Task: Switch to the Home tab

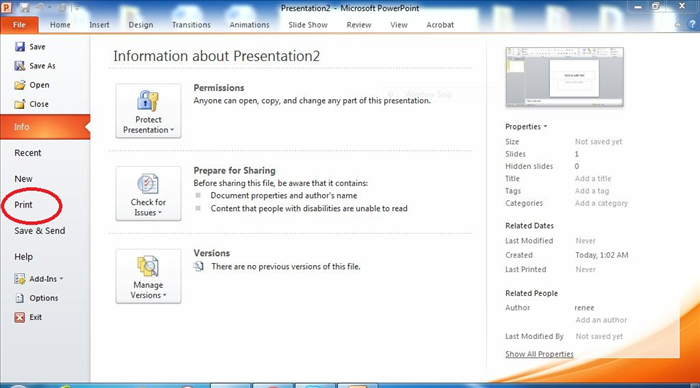Action: pos(60,25)
